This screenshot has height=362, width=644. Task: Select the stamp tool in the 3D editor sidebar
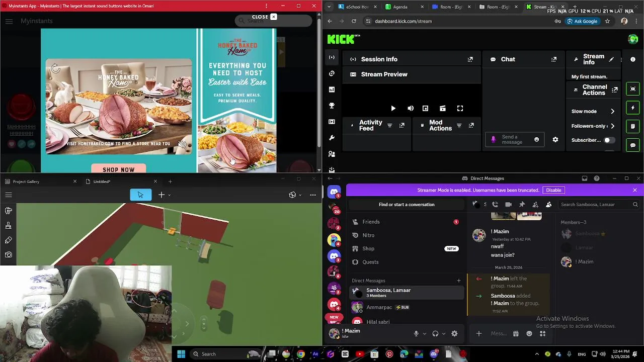coord(9,225)
